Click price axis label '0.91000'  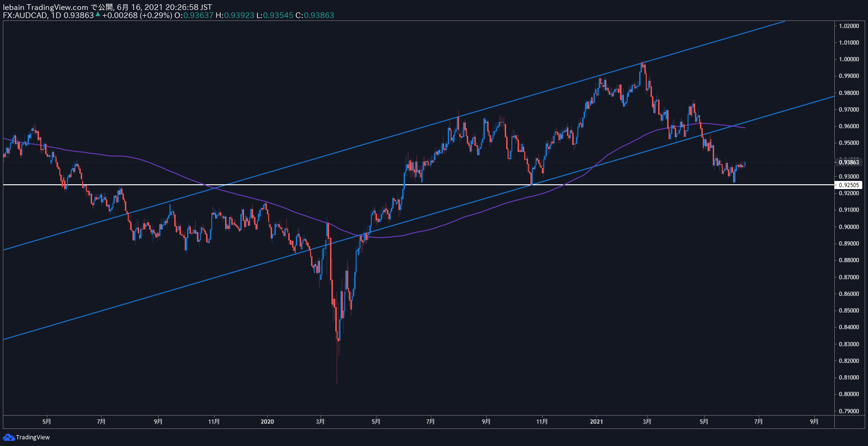point(849,210)
